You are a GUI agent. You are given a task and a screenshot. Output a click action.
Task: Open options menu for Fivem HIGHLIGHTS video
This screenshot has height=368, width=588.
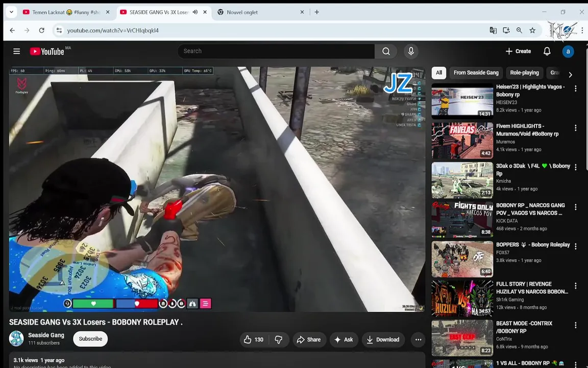coord(576,128)
